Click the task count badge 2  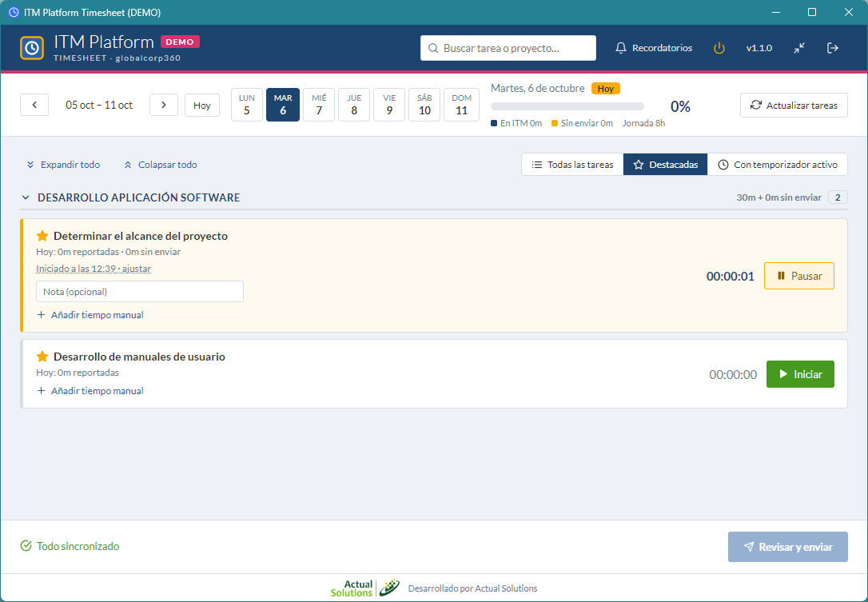point(838,197)
